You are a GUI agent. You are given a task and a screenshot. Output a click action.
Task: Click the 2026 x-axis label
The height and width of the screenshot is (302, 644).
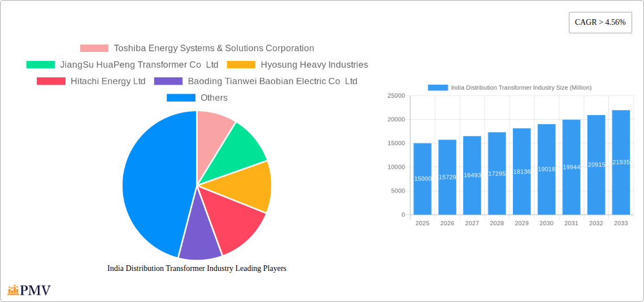pos(447,223)
